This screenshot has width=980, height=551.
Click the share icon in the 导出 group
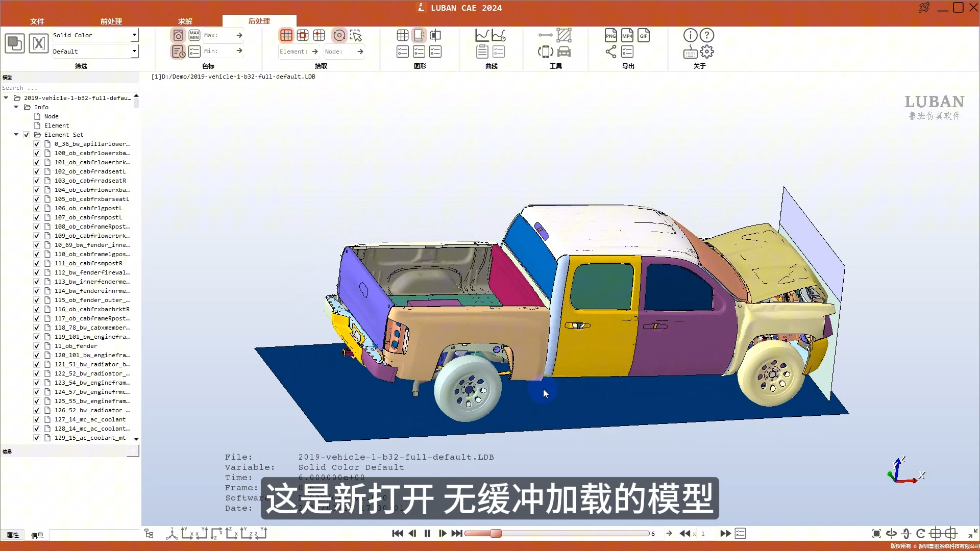610,52
